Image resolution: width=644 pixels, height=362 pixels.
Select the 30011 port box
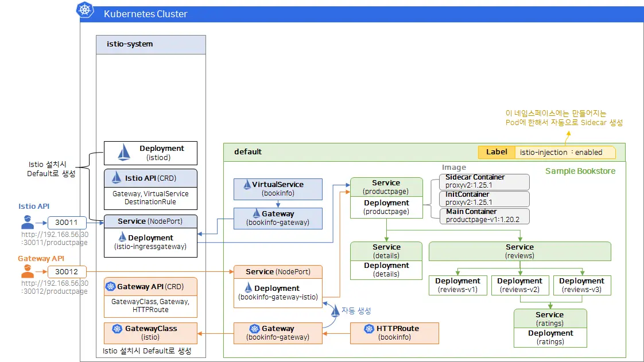[x=67, y=223]
